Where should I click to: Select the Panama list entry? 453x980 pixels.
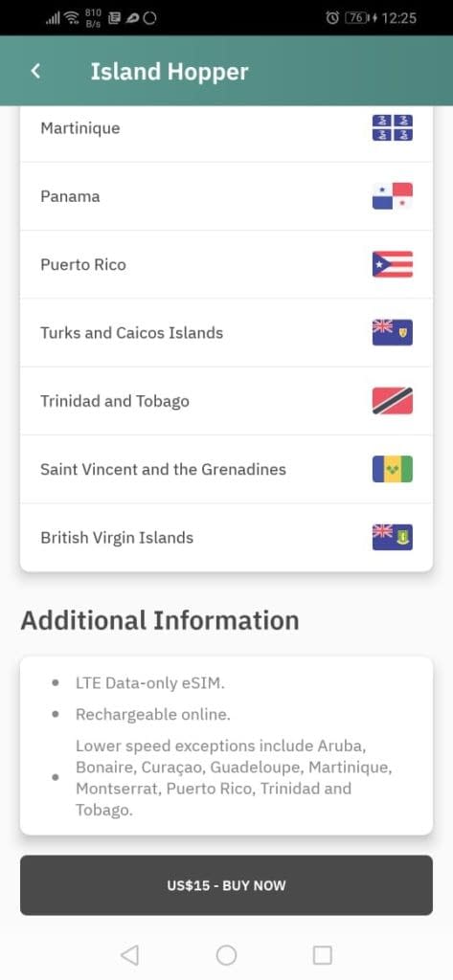(x=226, y=196)
